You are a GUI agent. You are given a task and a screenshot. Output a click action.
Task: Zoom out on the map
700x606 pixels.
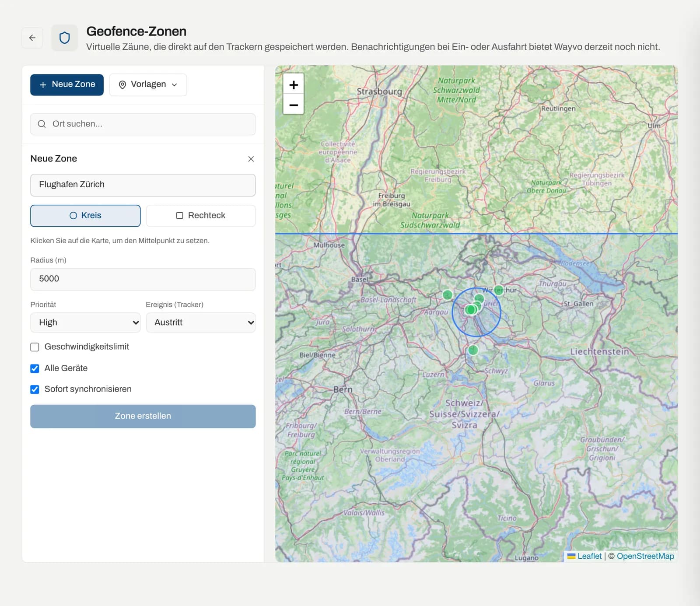click(294, 105)
